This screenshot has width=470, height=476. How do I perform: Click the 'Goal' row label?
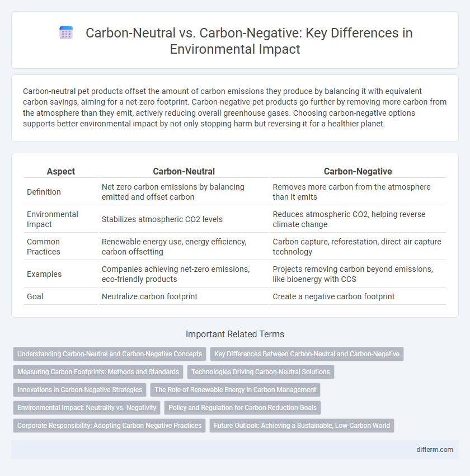point(35,296)
